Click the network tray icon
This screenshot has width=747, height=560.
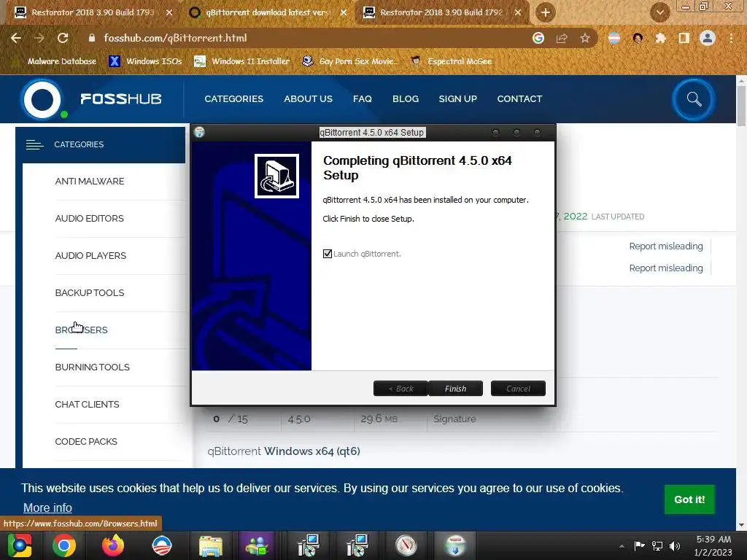657,545
